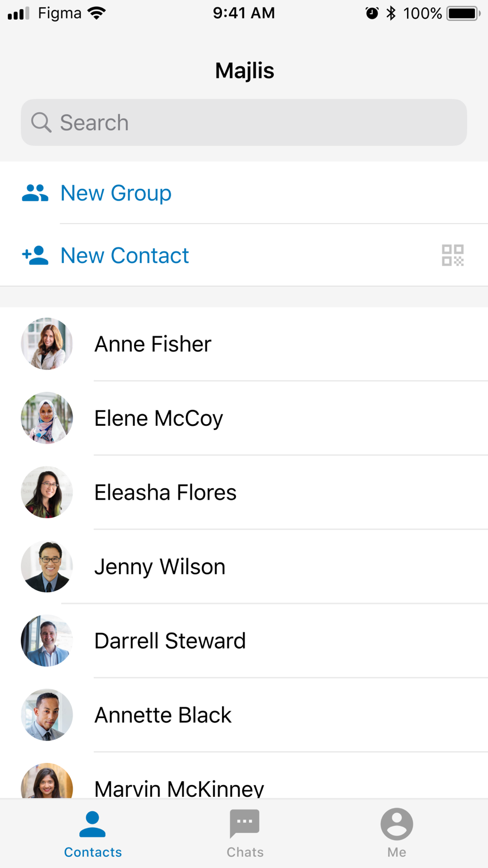The image size is (488, 868).
Task: Tap the New Group people icon
Action: pyautogui.click(x=35, y=193)
